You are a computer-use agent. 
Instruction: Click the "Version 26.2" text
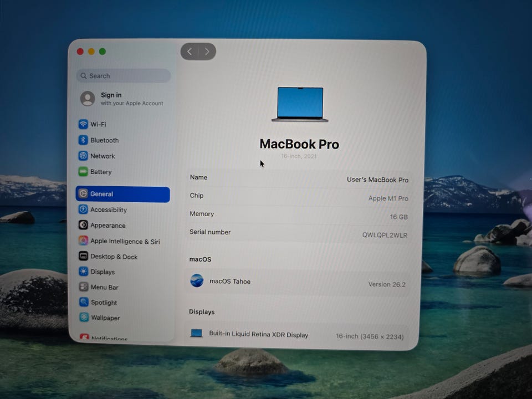[x=387, y=284]
